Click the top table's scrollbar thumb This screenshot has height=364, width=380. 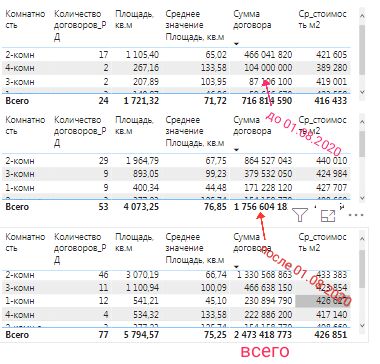363,50
